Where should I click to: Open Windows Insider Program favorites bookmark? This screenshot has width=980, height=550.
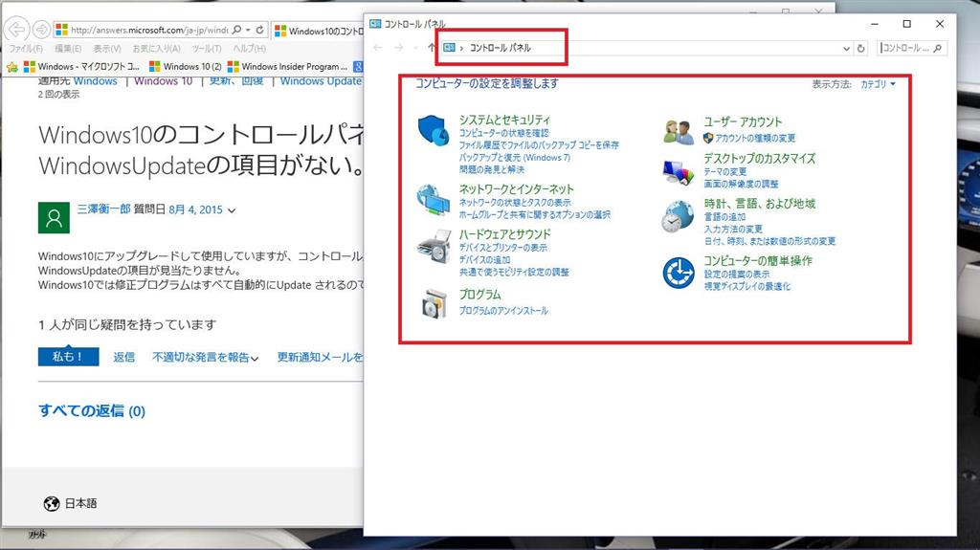click(287, 66)
